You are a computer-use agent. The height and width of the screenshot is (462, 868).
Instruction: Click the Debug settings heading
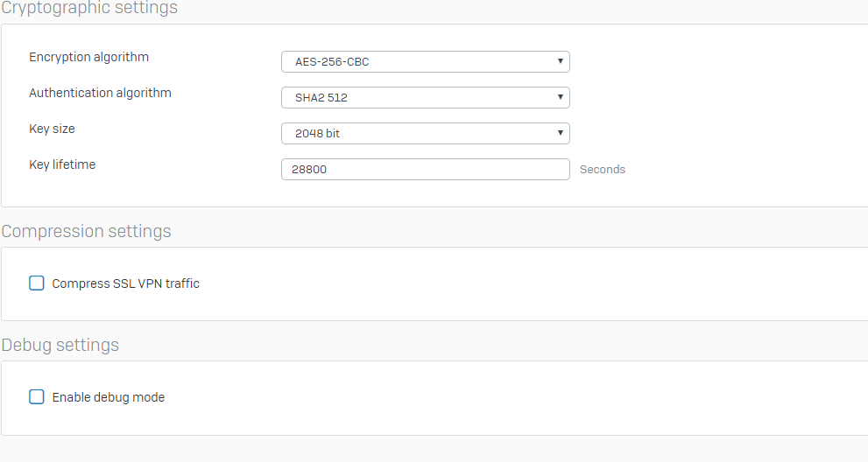[60, 346]
